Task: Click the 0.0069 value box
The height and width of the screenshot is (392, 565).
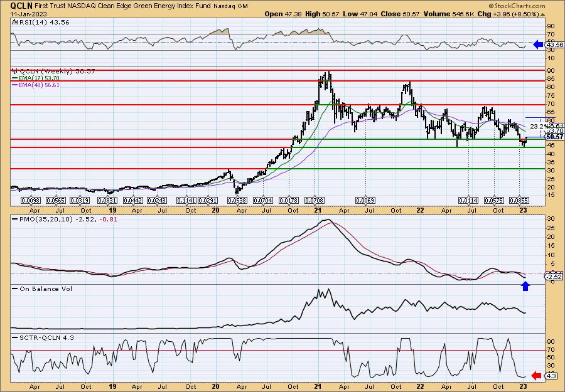Action: [x=365, y=201]
